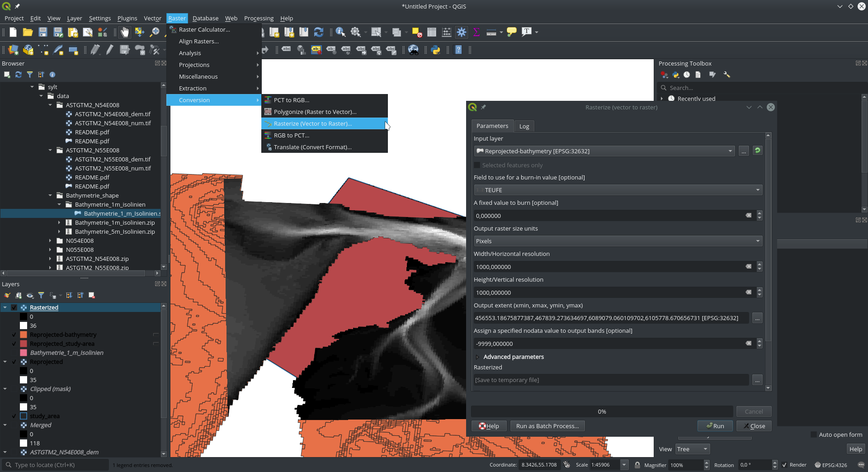Open the Python Console from the toolbar
This screenshot has height=472, width=868.
(436, 50)
